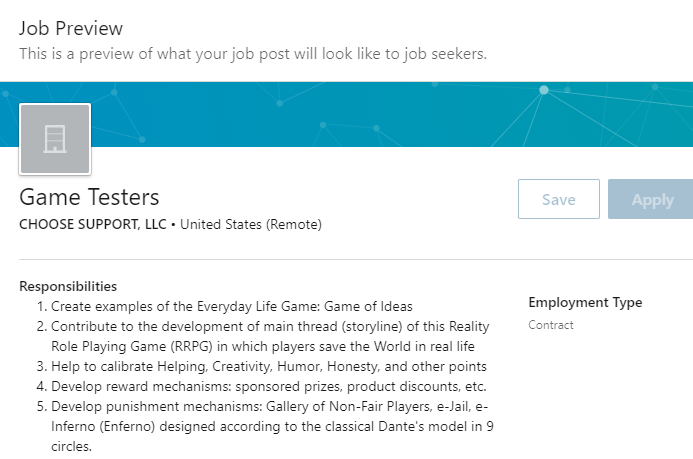693x459 pixels.
Task: Select the Everyday Life Game responsibility item
Action: pos(231,306)
